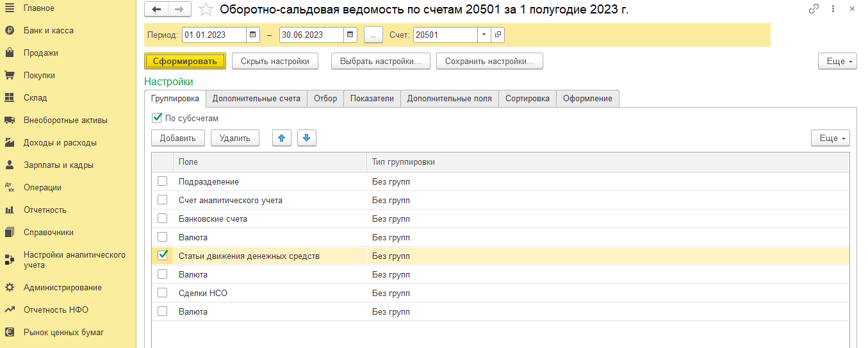The height and width of the screenshot is (348, 868).
Task: Disable Статьи движения денежных средств checkbox
Action: coord(163,256)
